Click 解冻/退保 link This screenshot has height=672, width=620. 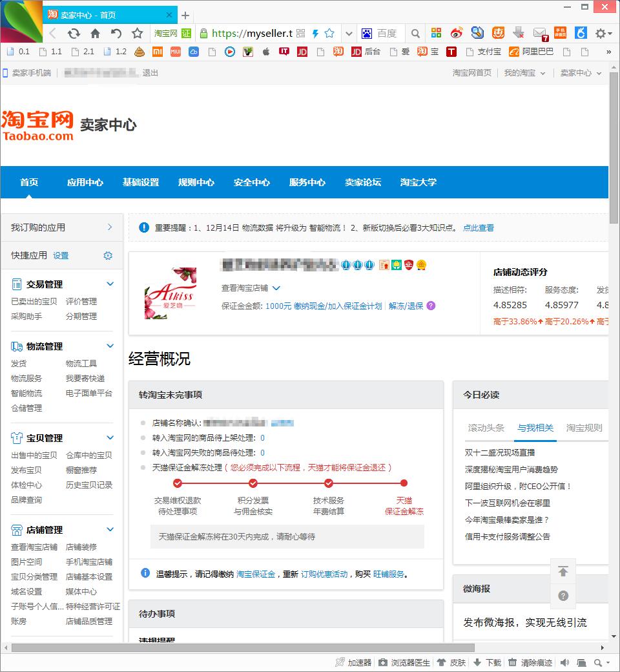(406, 306)
